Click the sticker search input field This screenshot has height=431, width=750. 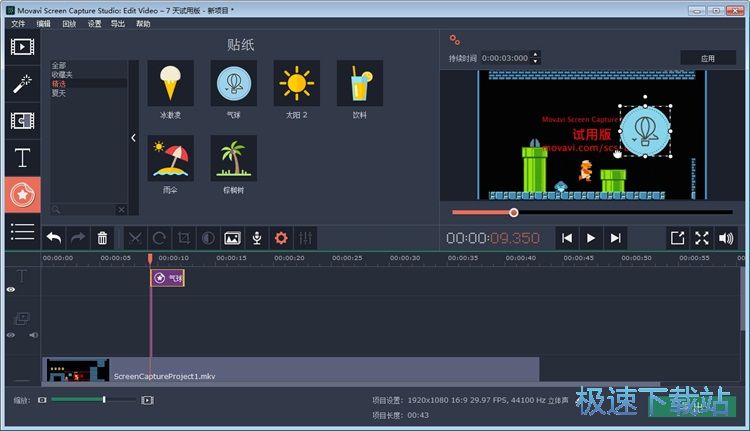83,210
